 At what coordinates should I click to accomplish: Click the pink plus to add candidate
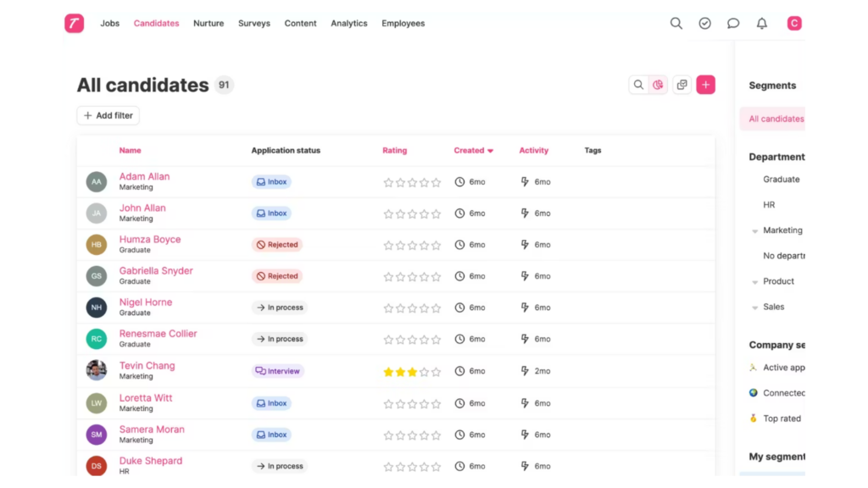[x=705, y=85]
